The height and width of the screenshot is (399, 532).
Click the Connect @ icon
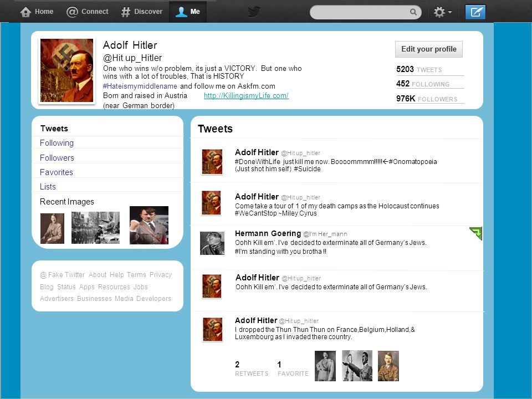click(x=72, y=12)
